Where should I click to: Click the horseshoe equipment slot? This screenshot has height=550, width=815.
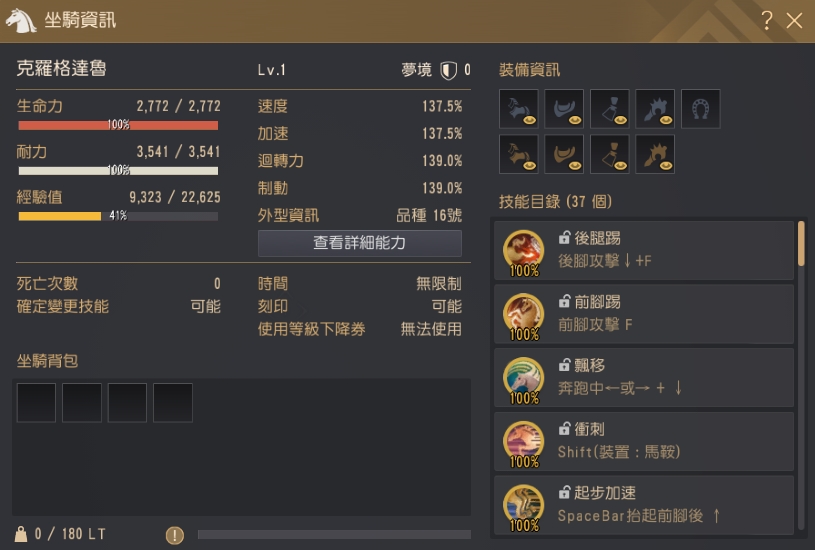701,109
